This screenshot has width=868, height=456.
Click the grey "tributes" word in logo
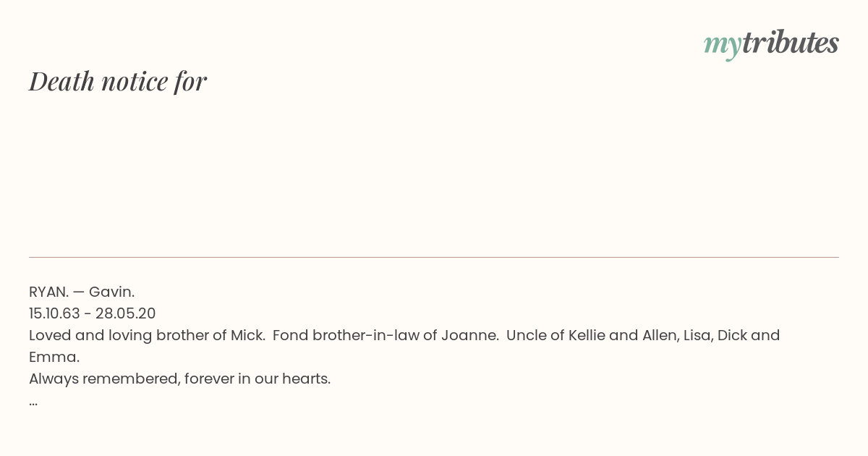pyautogui.click(x=791, y=42)
